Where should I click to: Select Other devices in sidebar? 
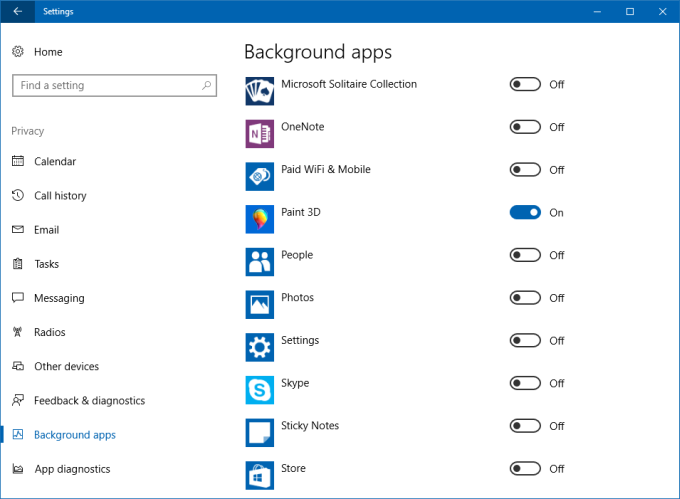click(66, 366)
